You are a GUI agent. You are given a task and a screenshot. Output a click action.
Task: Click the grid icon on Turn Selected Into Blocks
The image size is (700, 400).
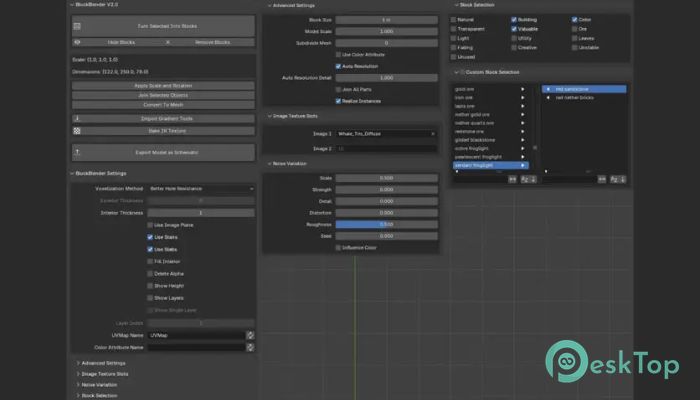77,26
